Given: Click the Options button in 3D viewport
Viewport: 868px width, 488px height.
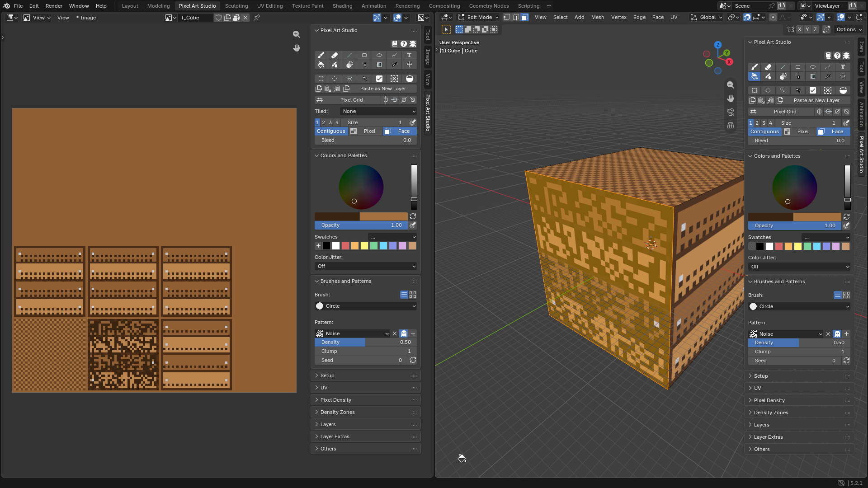Looking at the screenshot, I should pyautogui.click(x=849, y=29).
